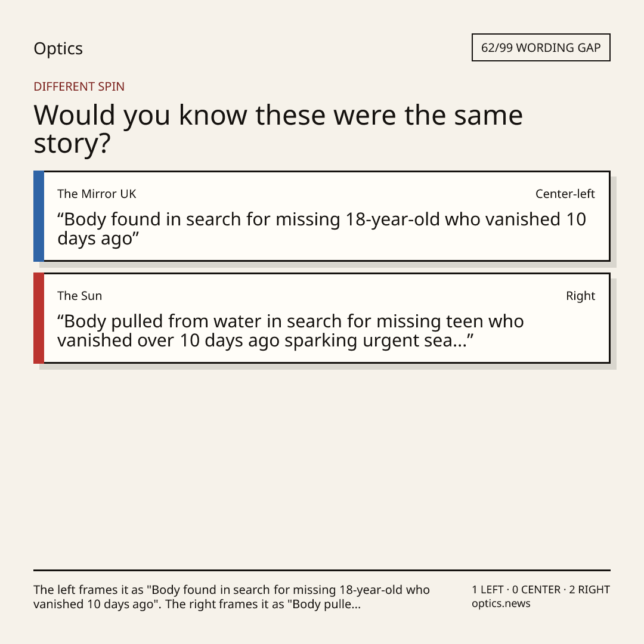Screen dimensions: 644x644
Task: Select The Mirror UK source name
Action: pyautogui.click(x=97, y=194)
